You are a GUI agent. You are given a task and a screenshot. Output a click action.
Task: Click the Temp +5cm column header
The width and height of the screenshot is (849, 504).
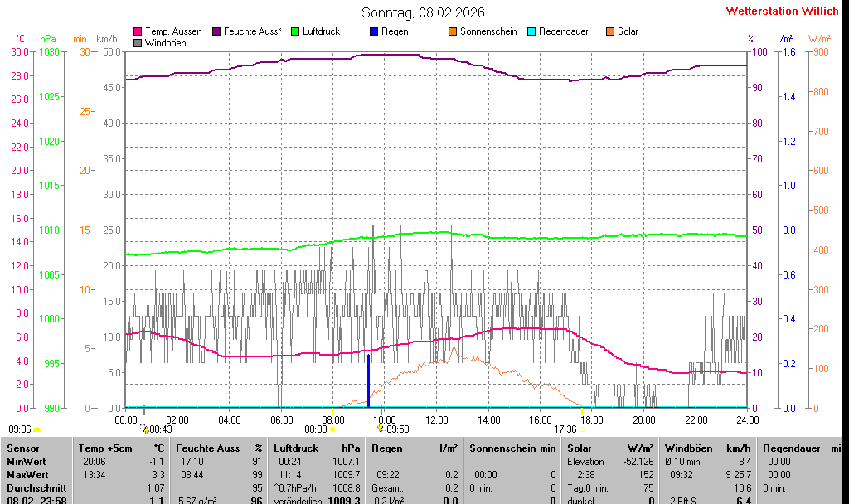pos(100,448)
